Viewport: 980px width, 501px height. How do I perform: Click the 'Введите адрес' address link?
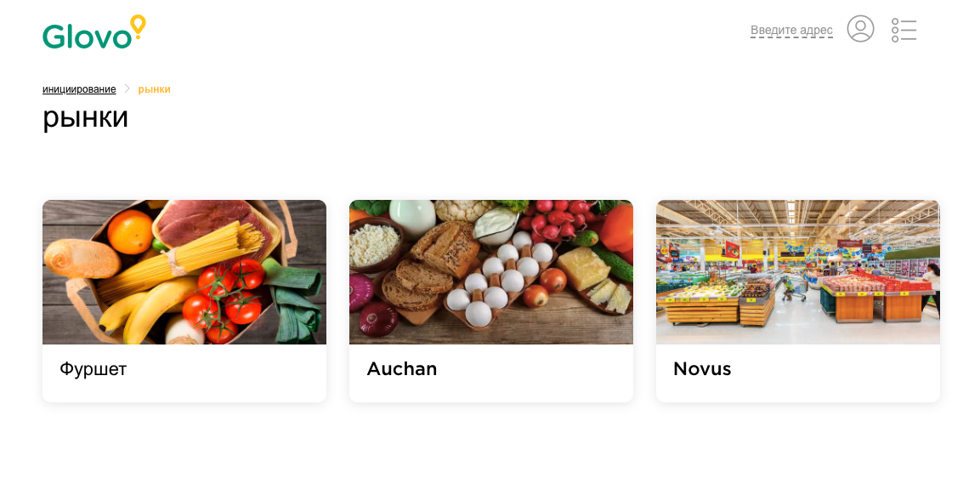(x=791, y=30)
